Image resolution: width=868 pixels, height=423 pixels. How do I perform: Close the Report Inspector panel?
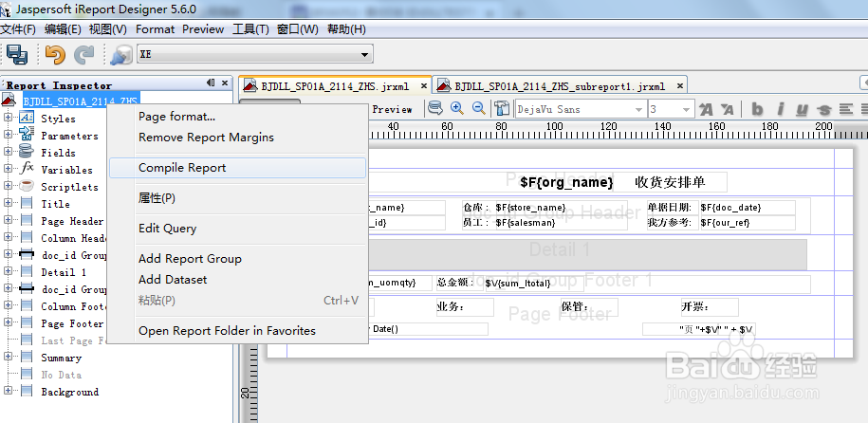(x=225, y=83)
